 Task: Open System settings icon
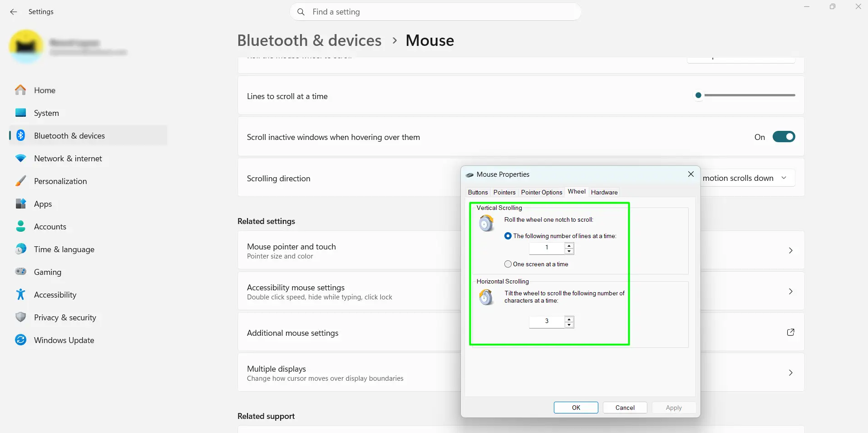[20, 113]
